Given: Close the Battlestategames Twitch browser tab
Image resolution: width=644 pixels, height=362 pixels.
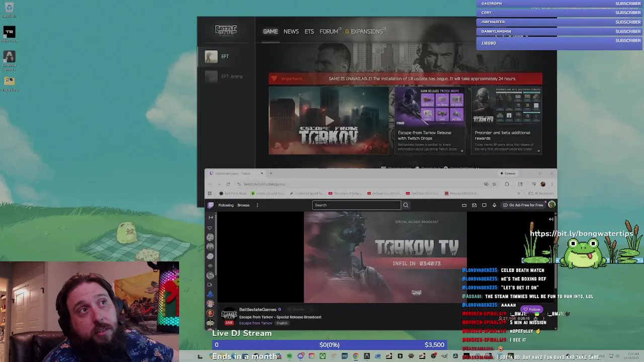Looking at the screenshot, I should pyautogui.click(x=262, y=173).
